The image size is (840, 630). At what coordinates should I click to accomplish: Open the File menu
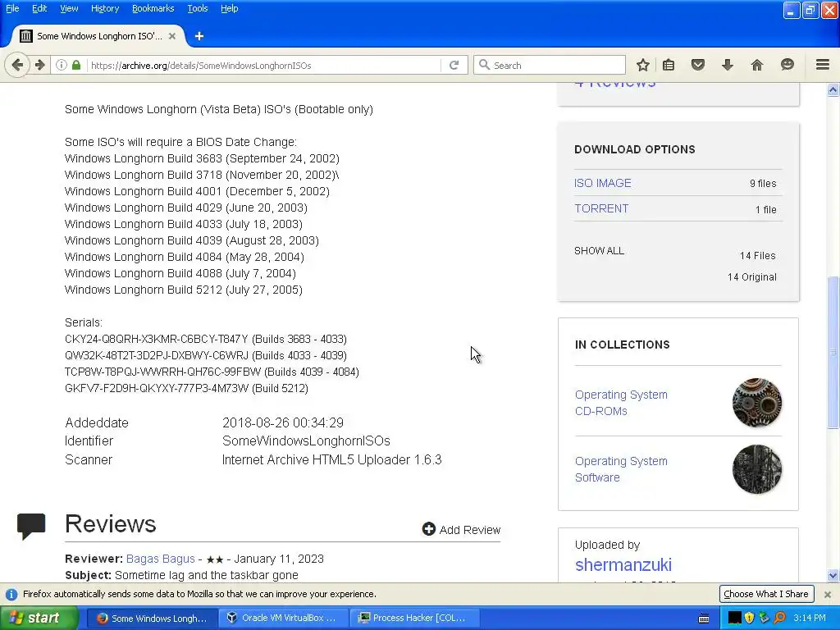click(12, 8)
